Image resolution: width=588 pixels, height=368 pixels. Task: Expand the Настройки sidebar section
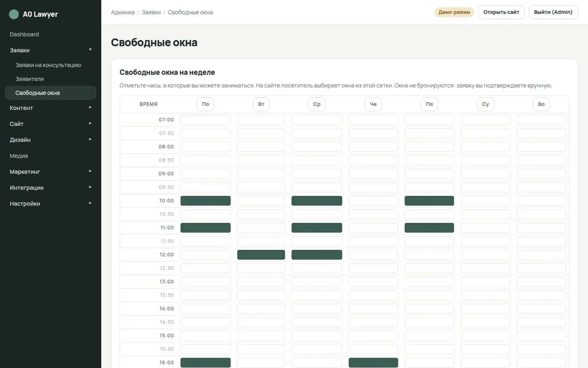pos(50,204)
